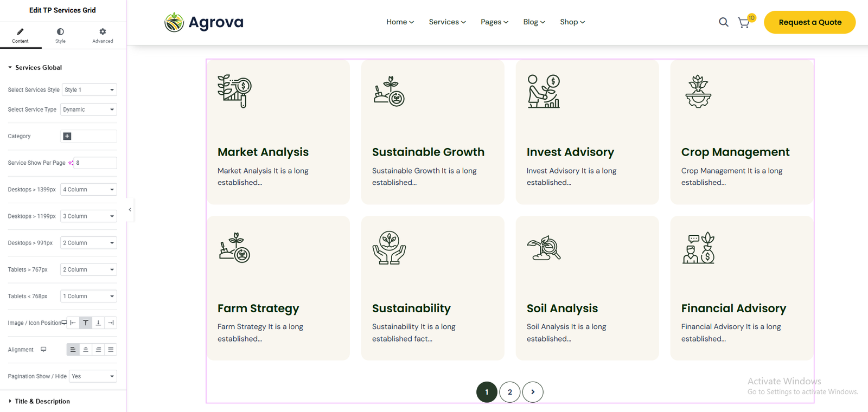Image resolution: width=868 pixels, height=412 pixels.
Task: Set icon position to bottom
Action: (98, 323)
